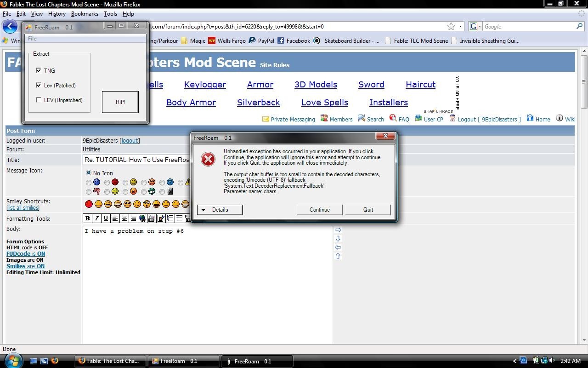Click the Windows Start orb
Screen dimensions: 588x368
(13, 360)
